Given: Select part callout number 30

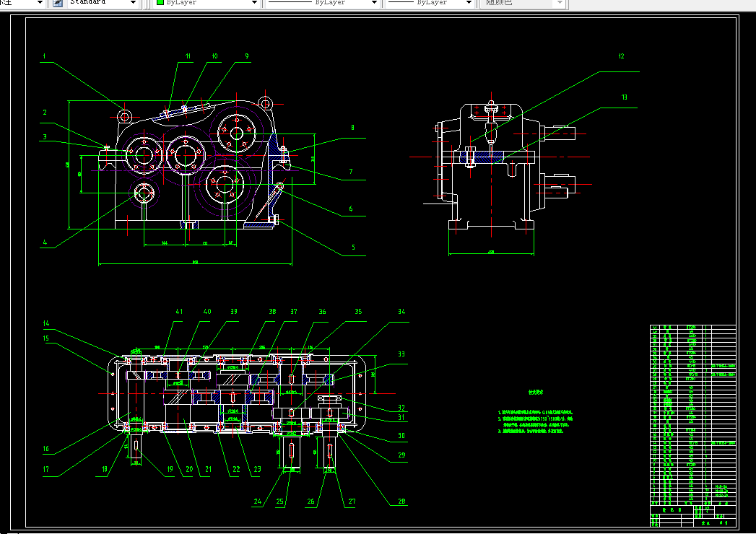Looking at the screenshot, I should coord(401,436).
